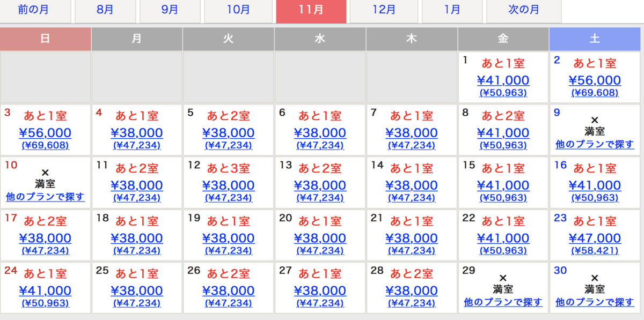Select the ¥41,000 price on November 1
Screen dimensions: 644x320
coord(503,80)
